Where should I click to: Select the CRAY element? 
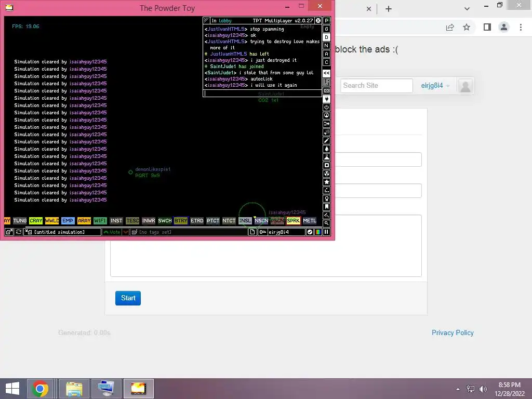(36, 220)
